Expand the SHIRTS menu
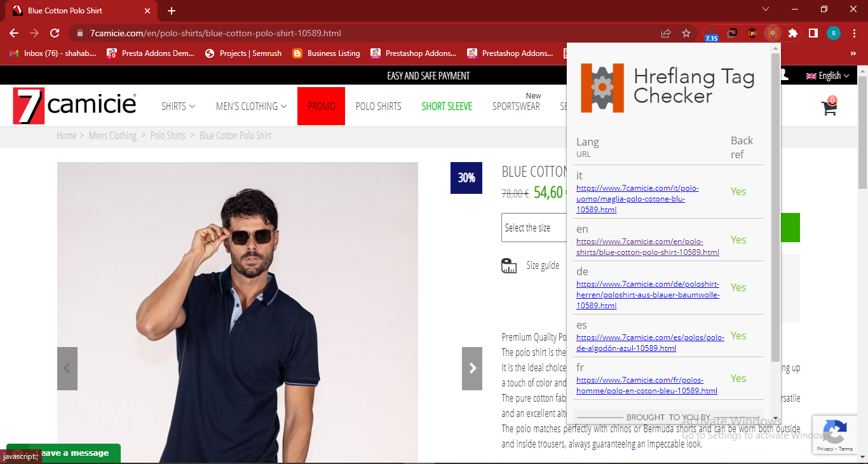This screenshot has height=464, width=868. click(178, 106)
